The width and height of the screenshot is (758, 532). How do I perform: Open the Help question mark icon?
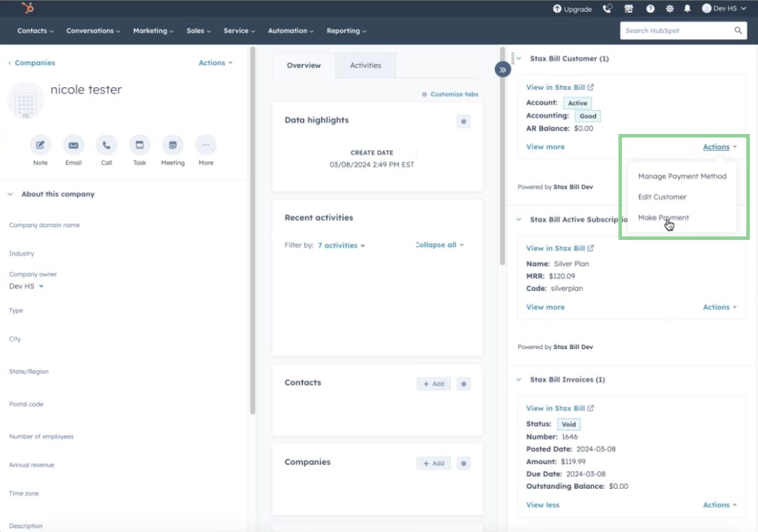click(x=650, y=8)
